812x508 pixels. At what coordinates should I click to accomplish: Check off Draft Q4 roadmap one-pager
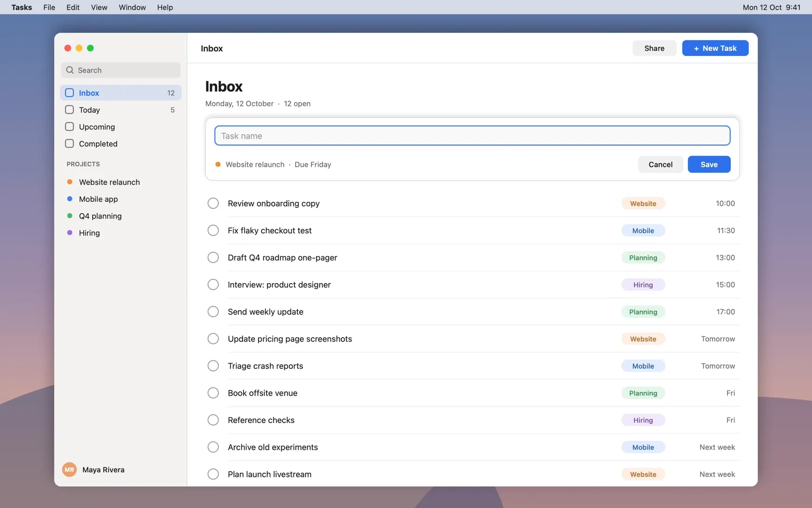(x=213, y=257)
